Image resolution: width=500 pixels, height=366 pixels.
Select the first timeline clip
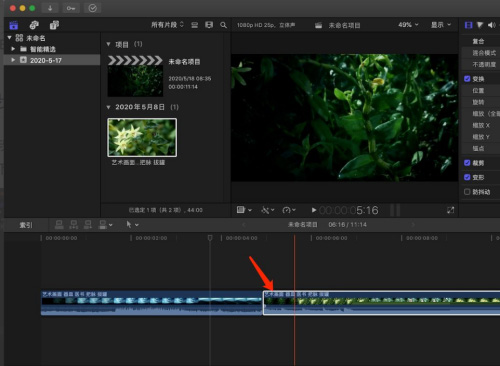tap(152, 303)
